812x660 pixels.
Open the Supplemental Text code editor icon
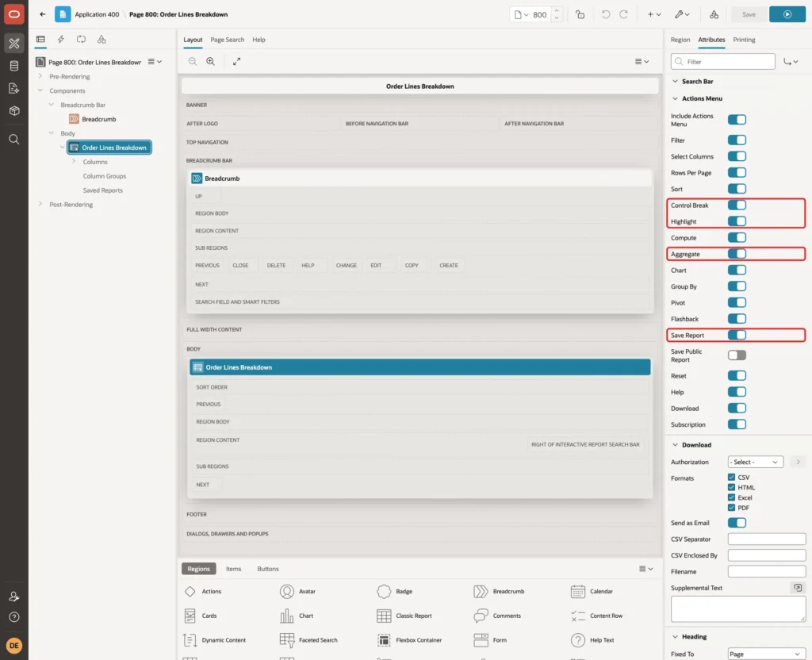click(798, 588)
